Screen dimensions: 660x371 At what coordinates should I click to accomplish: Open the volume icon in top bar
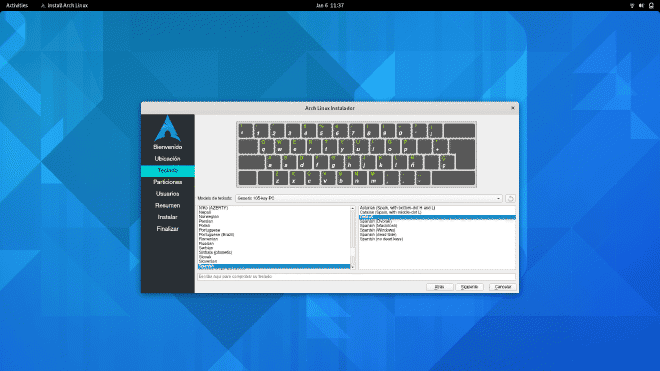pyautogui.click(x=641, y=5)
